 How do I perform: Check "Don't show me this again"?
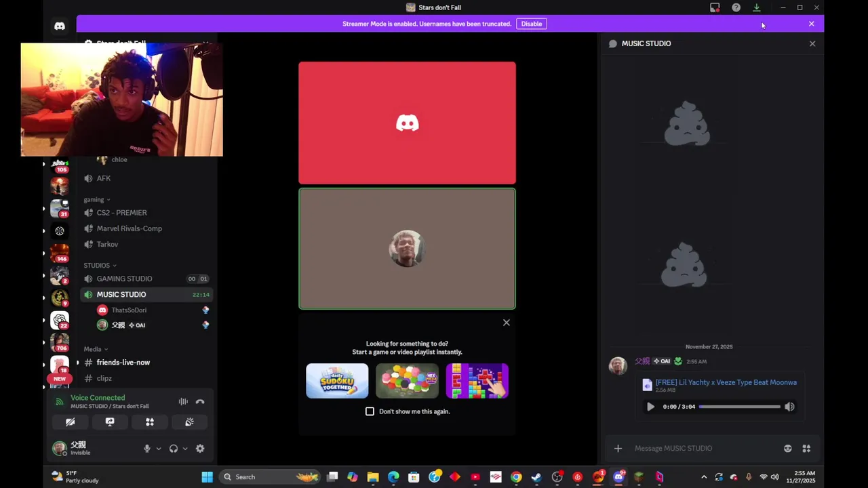370,411
